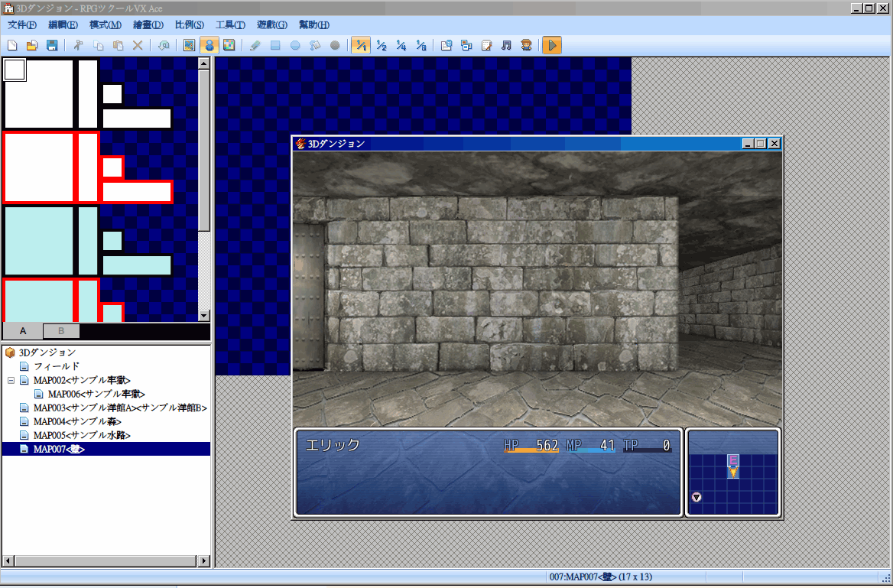893x588 pixels.
Task: Select the Rectangle drawing tool
Action: click(275, 46)
